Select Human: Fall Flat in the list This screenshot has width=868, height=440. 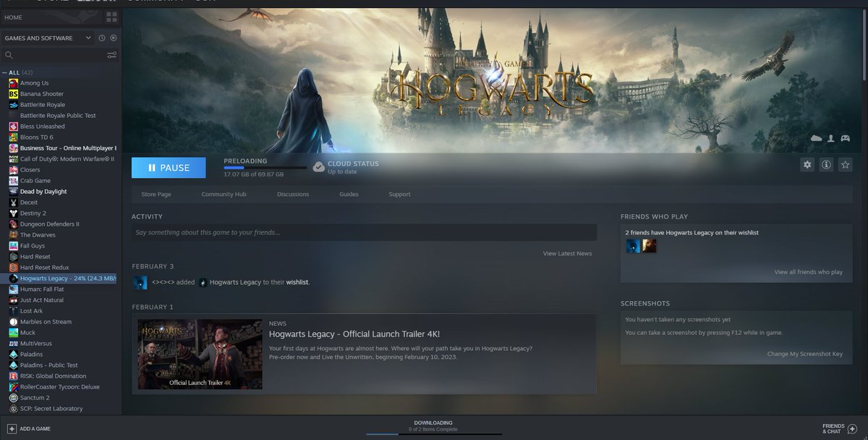[x=61, y=289]
